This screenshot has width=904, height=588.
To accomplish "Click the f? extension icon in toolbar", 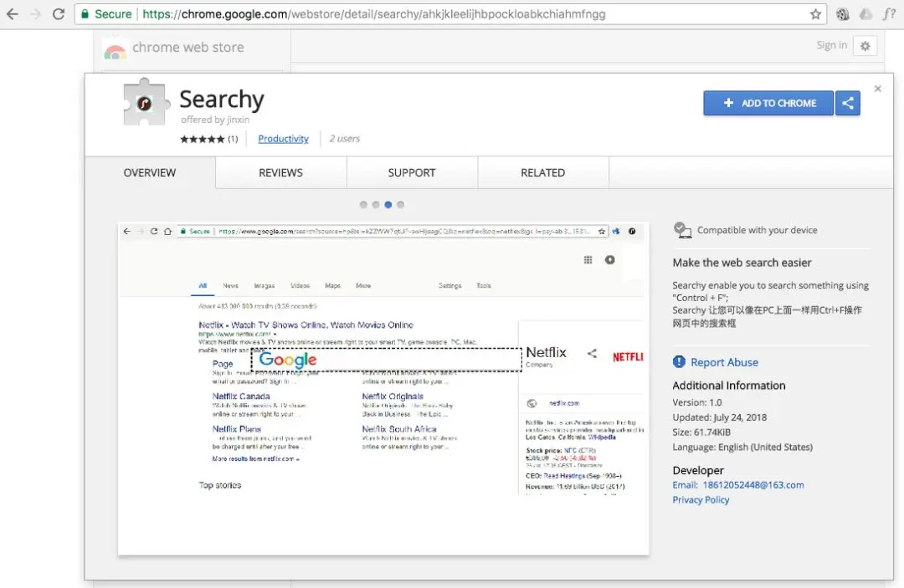I will [888, 14].
